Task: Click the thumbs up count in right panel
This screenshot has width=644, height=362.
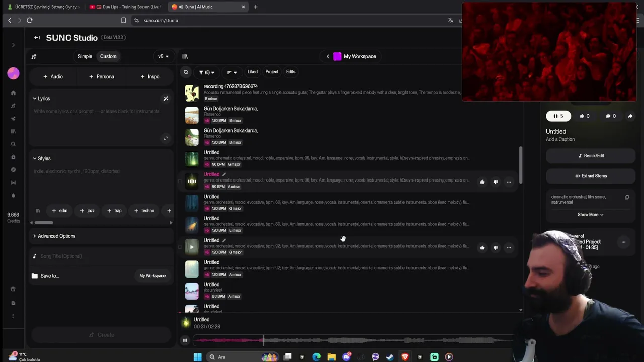Action: (584, 116)
